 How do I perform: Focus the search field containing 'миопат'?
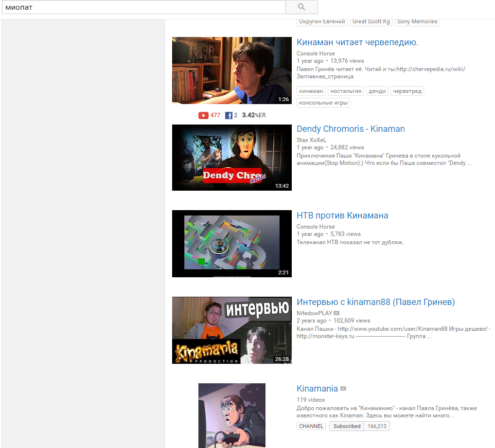click(x=144, y=7)
